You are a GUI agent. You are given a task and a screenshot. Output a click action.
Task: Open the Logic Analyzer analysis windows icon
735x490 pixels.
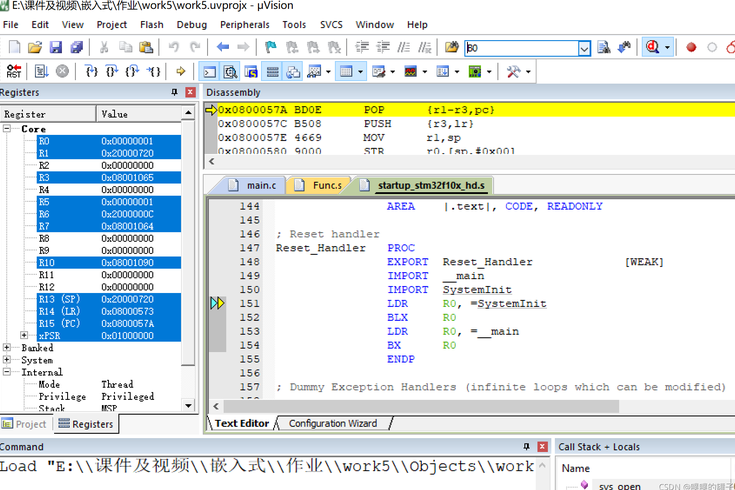pos(410,72)
